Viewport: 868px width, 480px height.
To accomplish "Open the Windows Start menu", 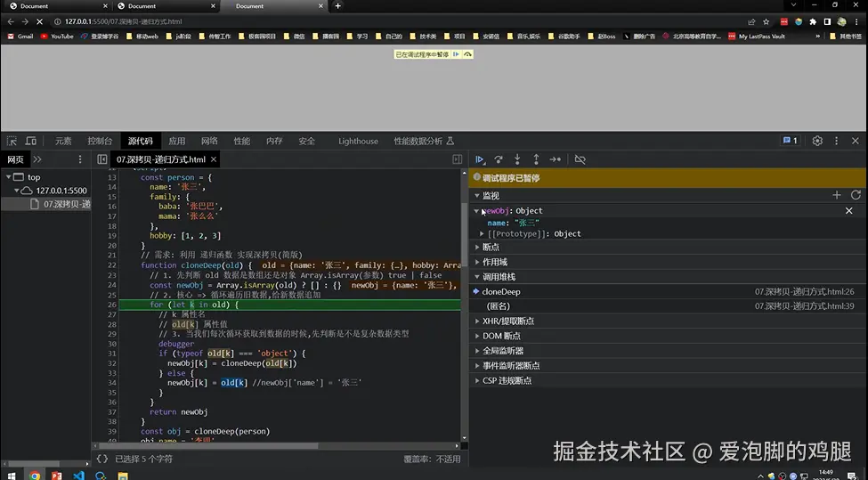I will [x=11, y=476].
